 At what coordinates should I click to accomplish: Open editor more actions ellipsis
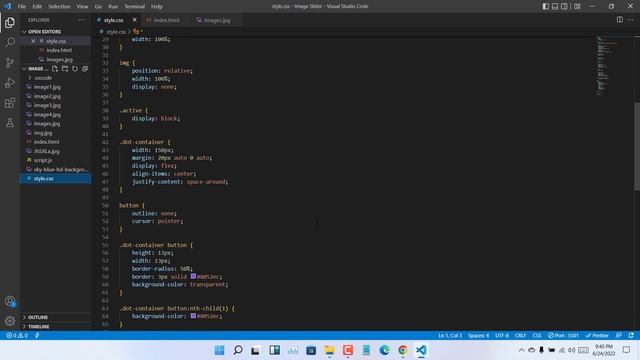[x=631, y=20]
